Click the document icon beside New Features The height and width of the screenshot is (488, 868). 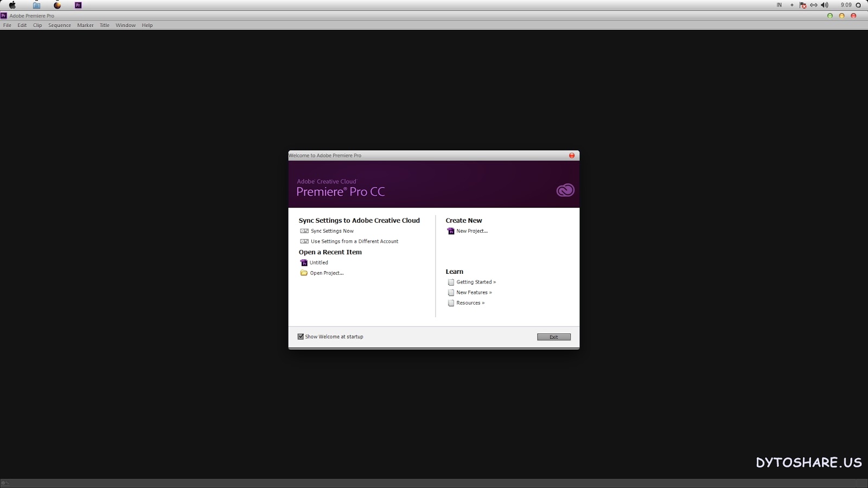tap(451, 292)
